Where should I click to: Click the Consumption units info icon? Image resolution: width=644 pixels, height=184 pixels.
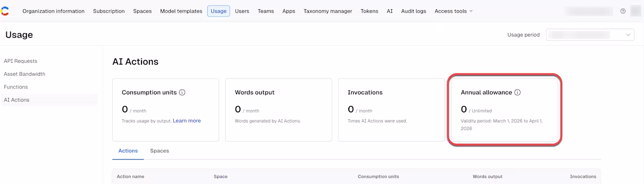coord(182,92)
